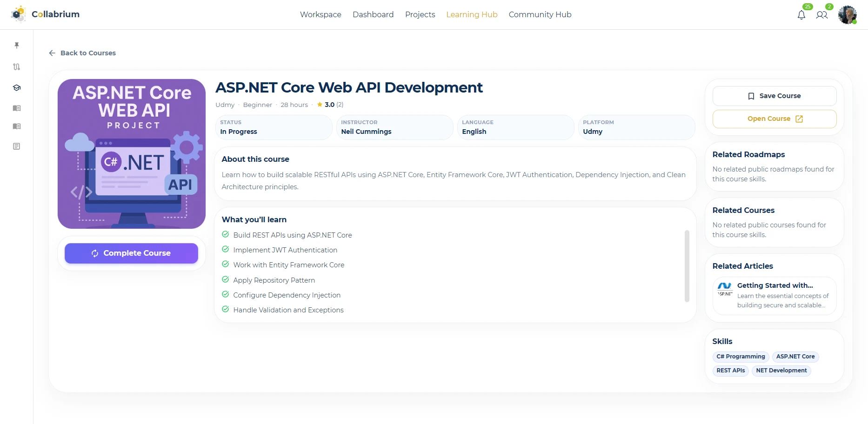Open the first open-book sidebar icon
Viewport: 868px width, 424px height.
17,108
